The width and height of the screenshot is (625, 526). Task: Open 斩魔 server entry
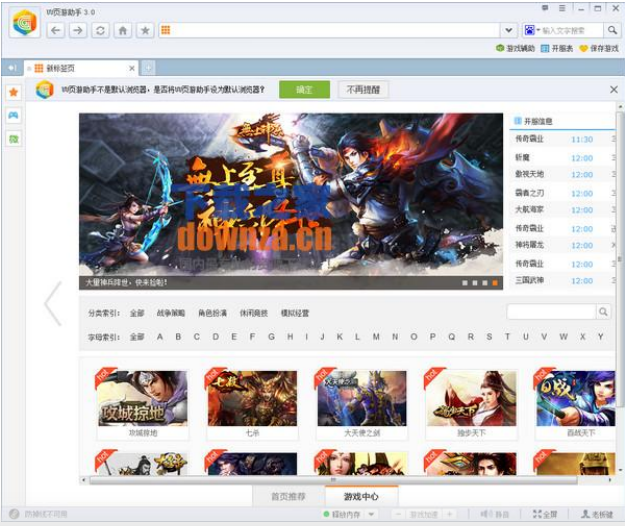[x=562, y=158]
